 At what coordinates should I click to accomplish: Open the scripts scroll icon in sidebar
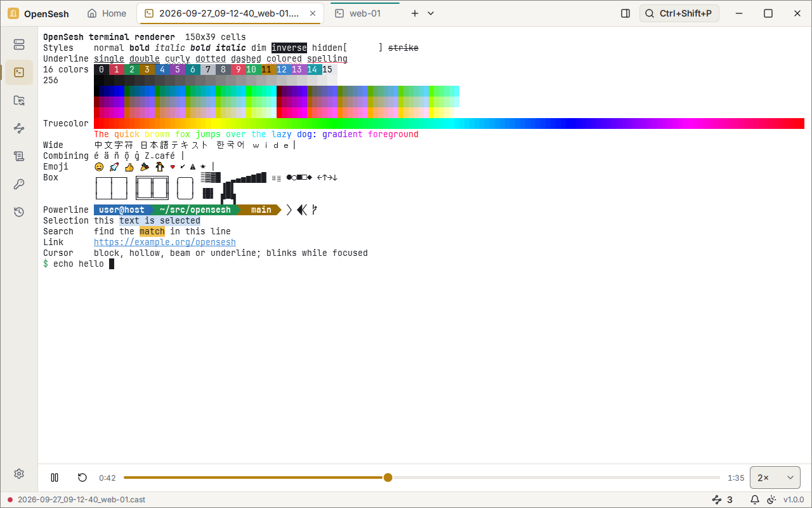pyautogui.click(x=19, y=156)
